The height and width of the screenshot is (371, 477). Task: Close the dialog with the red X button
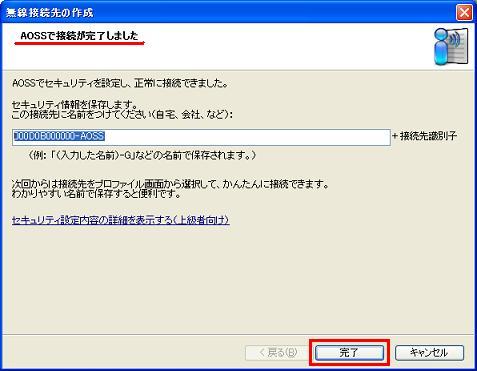(x=464, y=13)
